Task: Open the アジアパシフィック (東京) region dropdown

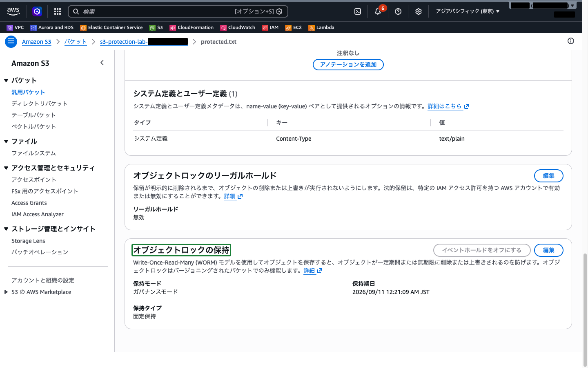Action: click(x=468, y=11)
